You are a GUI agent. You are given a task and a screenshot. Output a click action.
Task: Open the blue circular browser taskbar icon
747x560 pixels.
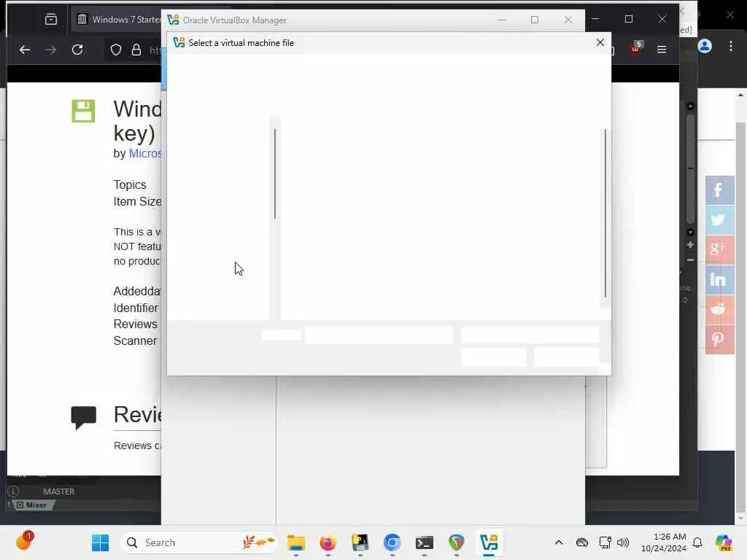click(392, 542)
